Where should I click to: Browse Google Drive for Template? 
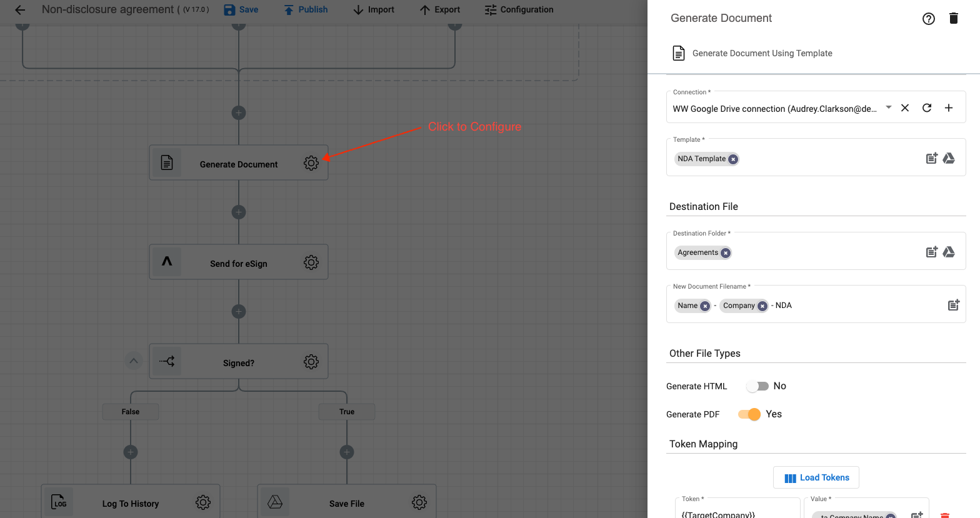[x=949, y=158]
